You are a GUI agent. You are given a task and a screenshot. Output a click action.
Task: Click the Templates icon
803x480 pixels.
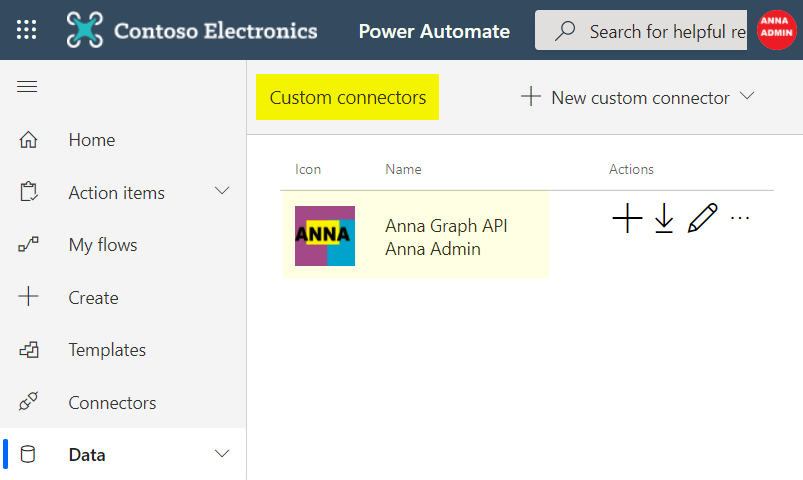pyautogui.click(x=29, y=350)
